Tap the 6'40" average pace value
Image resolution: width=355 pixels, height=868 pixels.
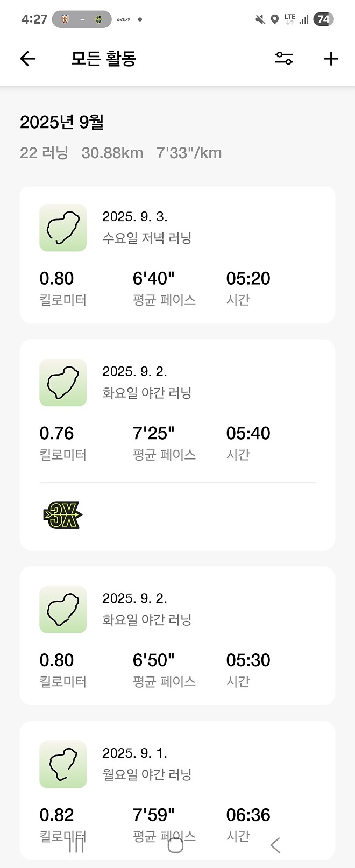click(x=153, y=278)
